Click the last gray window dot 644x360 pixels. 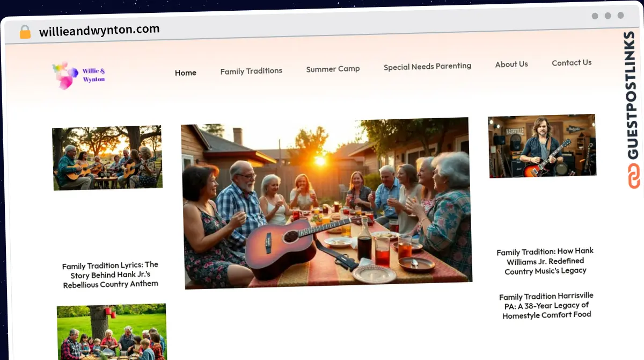click(620, 16)
